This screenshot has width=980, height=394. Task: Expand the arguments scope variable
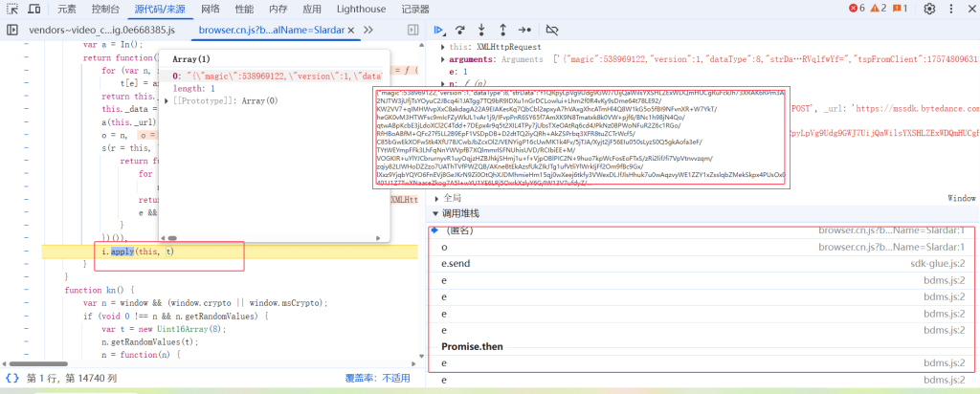coord(442,59)
